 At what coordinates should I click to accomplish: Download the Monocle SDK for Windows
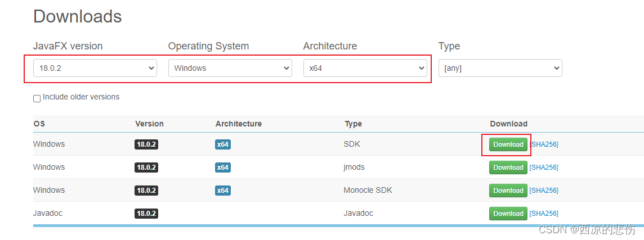click(508, 191)
